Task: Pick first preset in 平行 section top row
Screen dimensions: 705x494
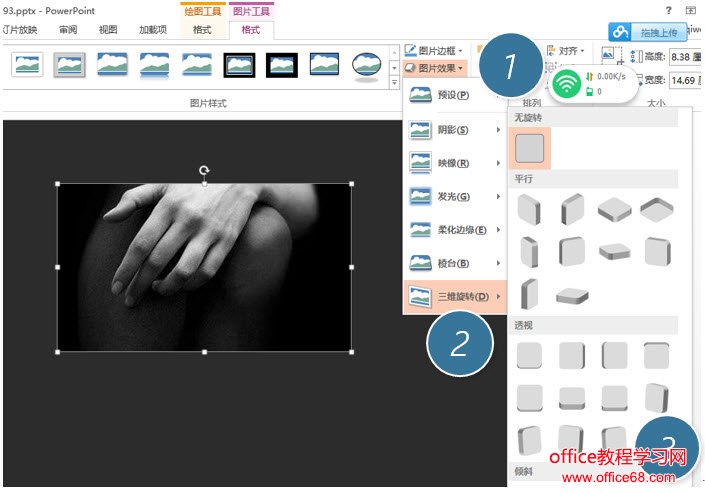Action: [529, 209]
